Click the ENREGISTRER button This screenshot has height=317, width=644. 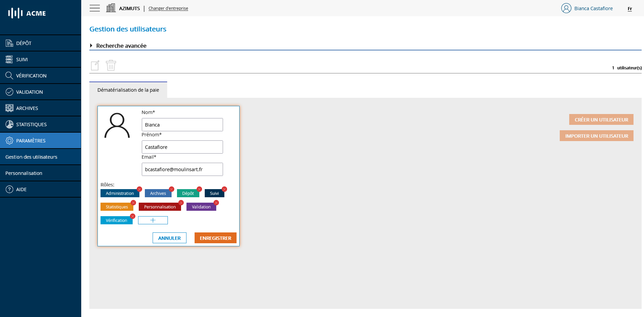(215, 238)
